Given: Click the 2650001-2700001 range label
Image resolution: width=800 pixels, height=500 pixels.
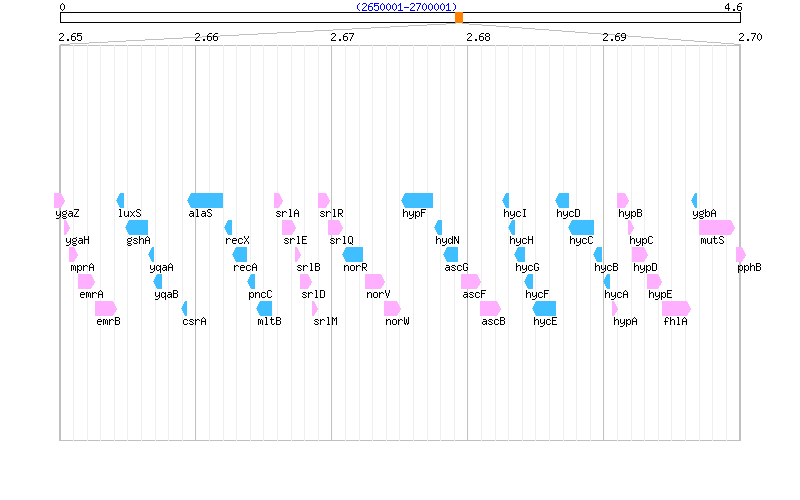Looking at the screenshot, I should (405, 7).
